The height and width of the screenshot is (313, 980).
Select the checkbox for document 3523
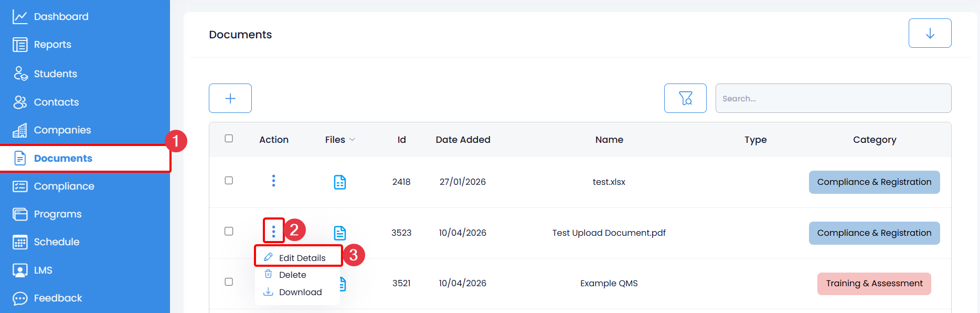coord(229,231)
